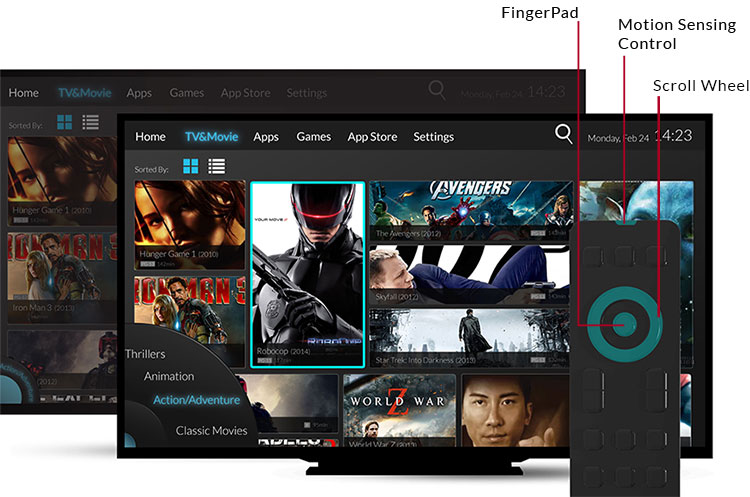Open Apps tab on back TV
Viewport: 750px width, 497px height.
coord(139,93)
